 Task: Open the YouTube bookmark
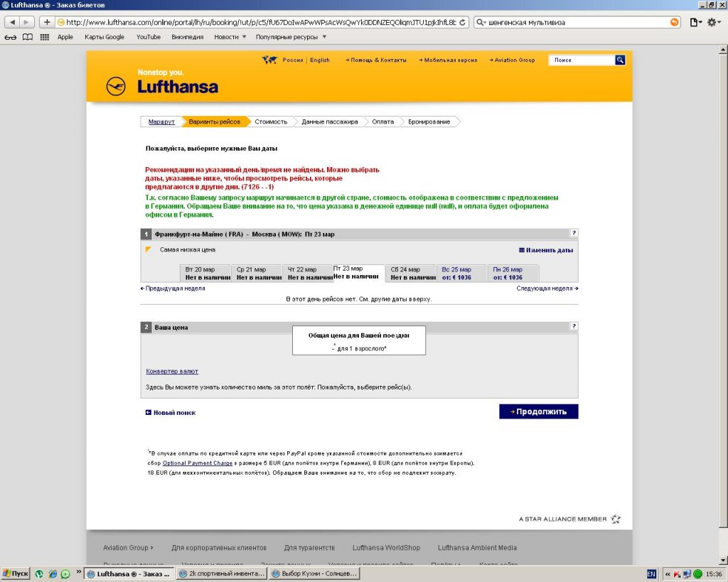149,37
